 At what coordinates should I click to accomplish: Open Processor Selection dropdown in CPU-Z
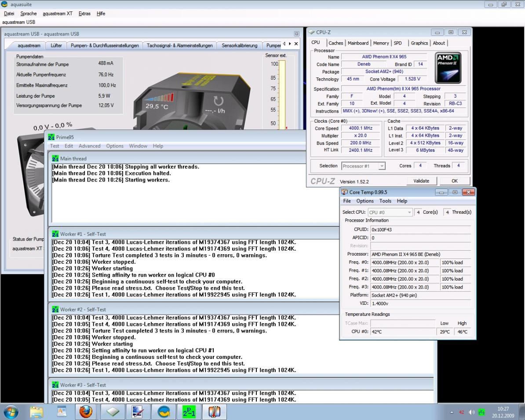point(363,166)
